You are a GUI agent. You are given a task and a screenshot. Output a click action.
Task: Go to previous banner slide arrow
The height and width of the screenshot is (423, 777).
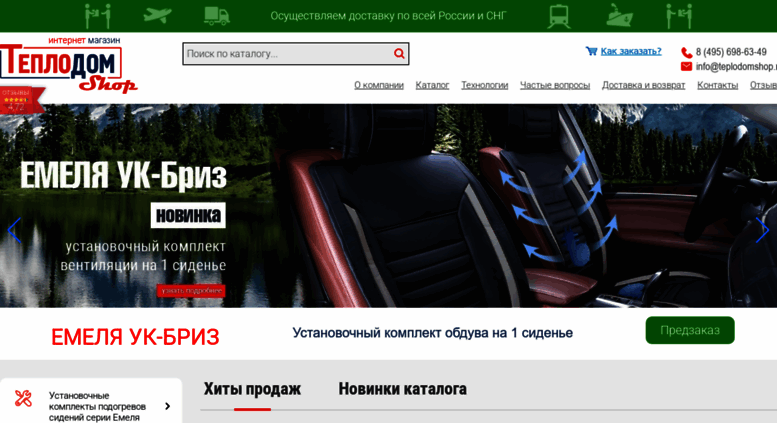click(14, 230)
